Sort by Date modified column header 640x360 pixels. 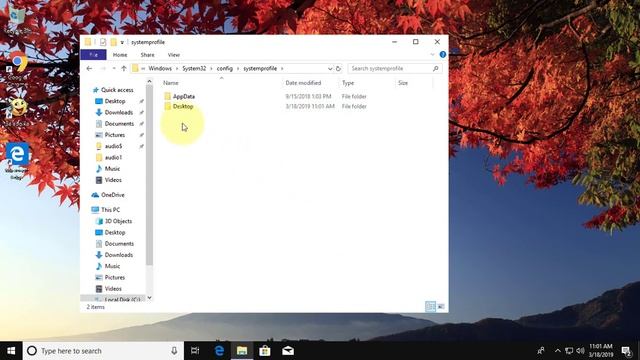click(x=303, y=83)
